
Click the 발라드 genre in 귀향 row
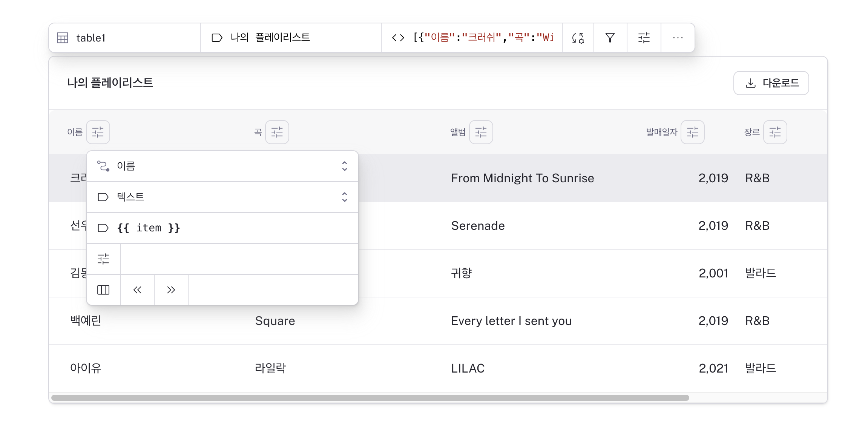coord(761,273)
